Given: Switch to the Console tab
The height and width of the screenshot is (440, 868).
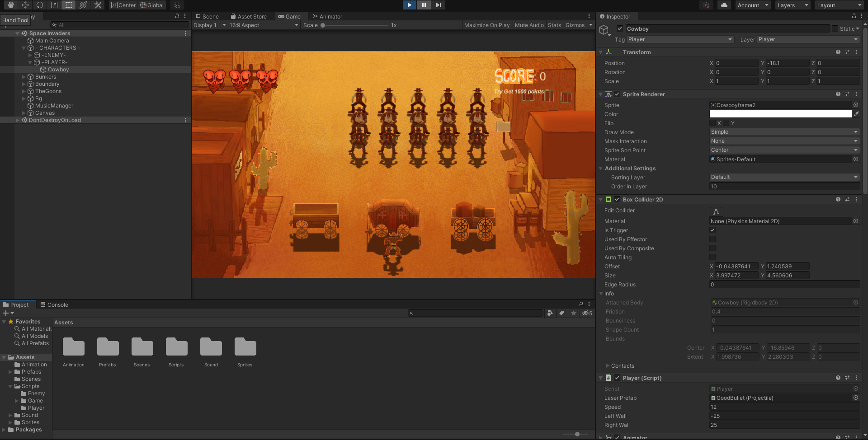Looking at the screenshot, I should click(54, 304).
